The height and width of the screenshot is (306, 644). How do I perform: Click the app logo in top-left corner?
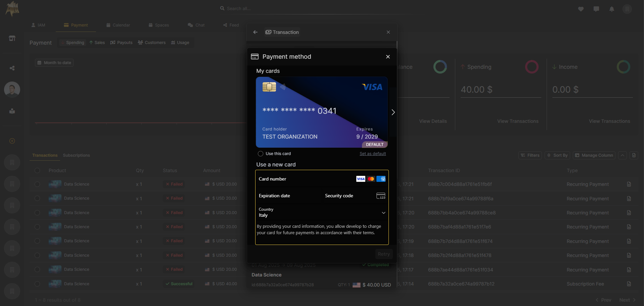pos(12,9)
